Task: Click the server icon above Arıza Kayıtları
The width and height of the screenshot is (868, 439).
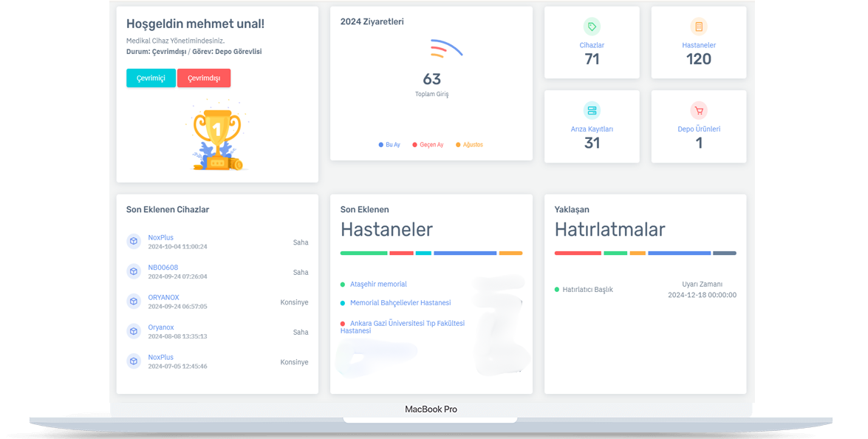Action: [592, 111]
